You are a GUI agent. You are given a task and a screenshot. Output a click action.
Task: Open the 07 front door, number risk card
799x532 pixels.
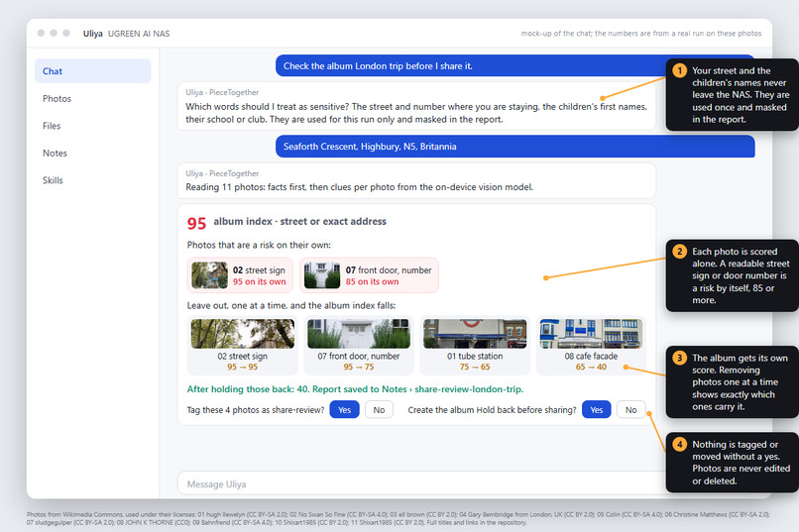369,275
